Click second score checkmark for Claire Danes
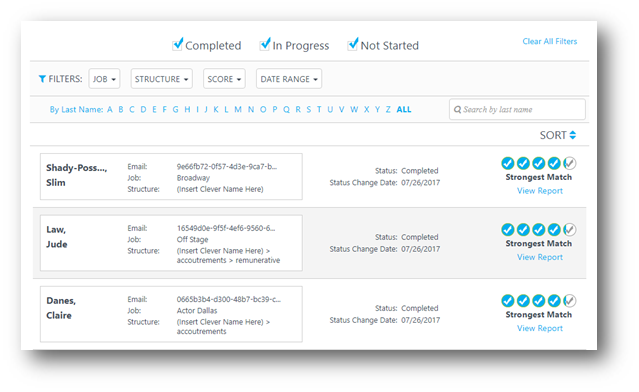Viewport: 639px width, 392px height. point(523,301)
